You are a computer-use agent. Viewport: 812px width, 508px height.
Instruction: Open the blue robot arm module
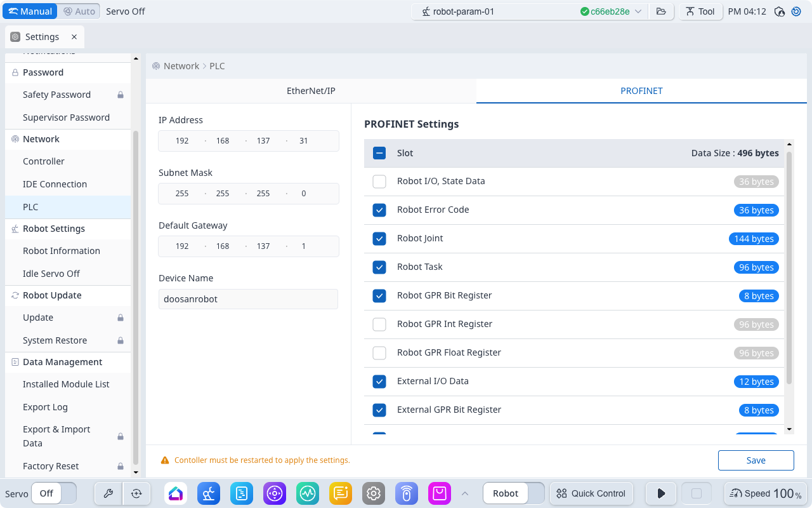click(x=209, y=493)
